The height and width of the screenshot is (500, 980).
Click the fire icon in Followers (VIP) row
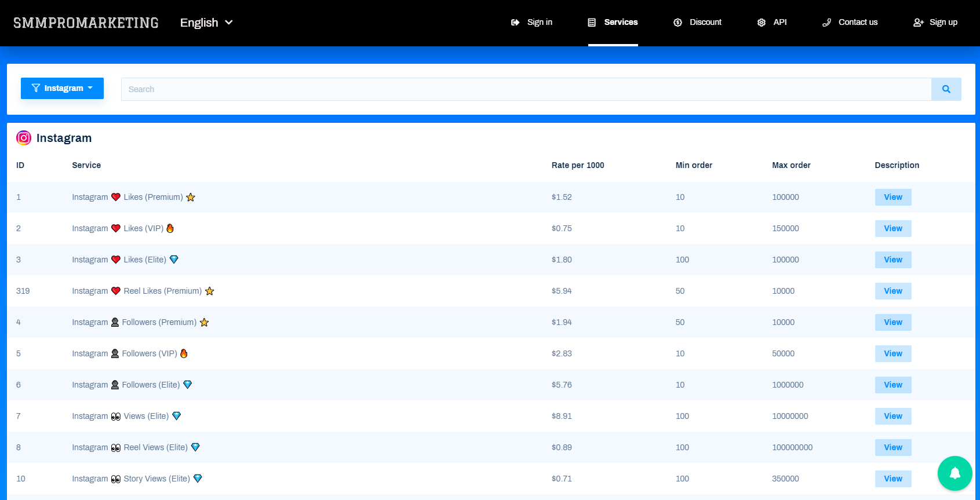[x=184, y=353]
